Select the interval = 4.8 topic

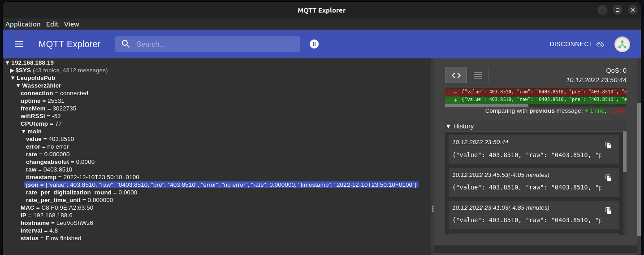point(39,231)
